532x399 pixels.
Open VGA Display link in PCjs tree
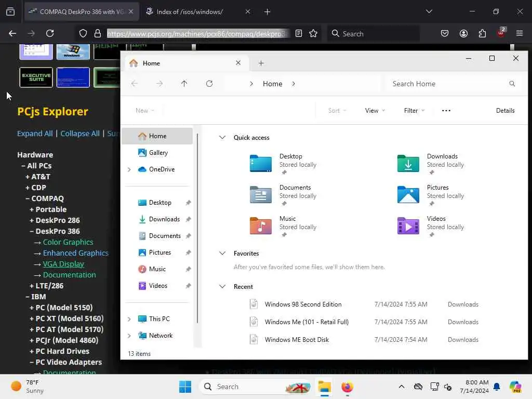pyautogui.click(x=63, y=263)
